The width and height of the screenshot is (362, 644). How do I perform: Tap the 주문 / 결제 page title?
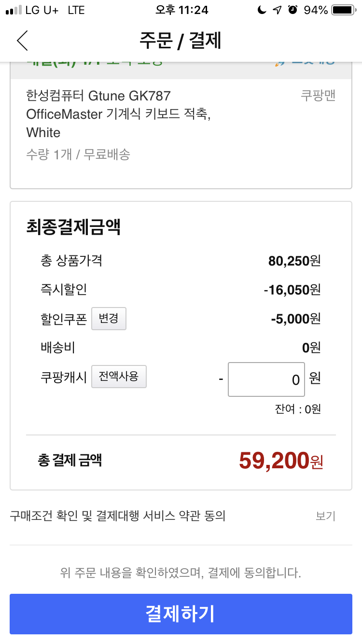point(181,41)
